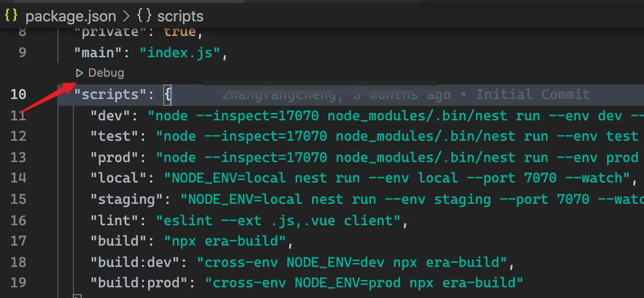The height and width of the screenshot is (298, 644).
Task: Click line number 14 in the gutter
Action: [18, 178]
